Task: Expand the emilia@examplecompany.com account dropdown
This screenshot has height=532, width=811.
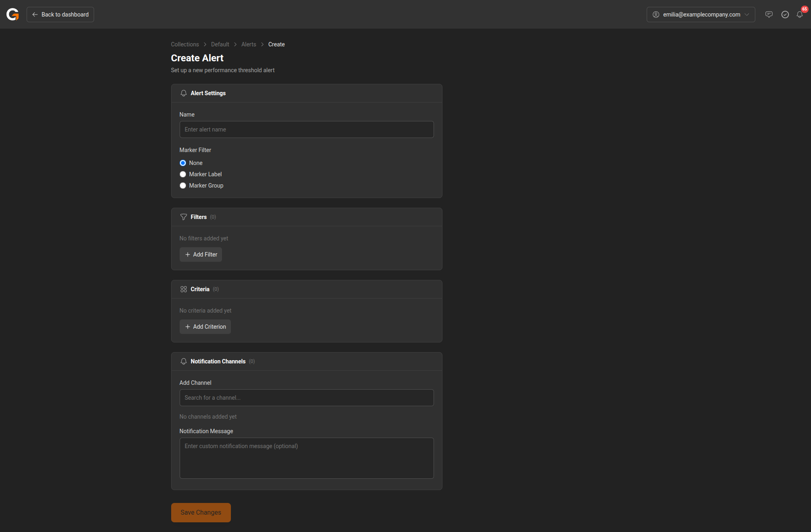Action: [x=700, y=15]
